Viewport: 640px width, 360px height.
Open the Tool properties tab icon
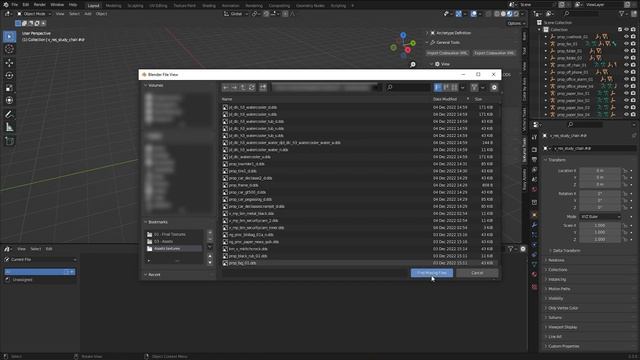point(535,138)
